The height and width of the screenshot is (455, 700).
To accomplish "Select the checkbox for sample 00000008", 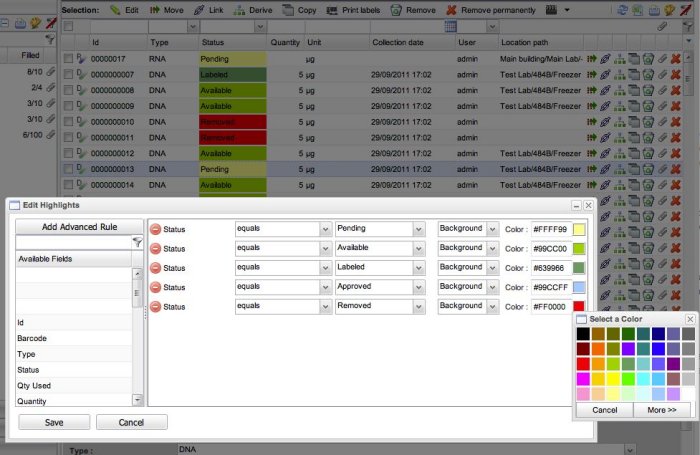I will pos(68,90).
